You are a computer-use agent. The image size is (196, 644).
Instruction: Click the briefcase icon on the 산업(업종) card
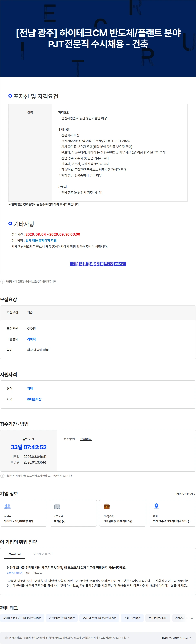click(107, 506)
